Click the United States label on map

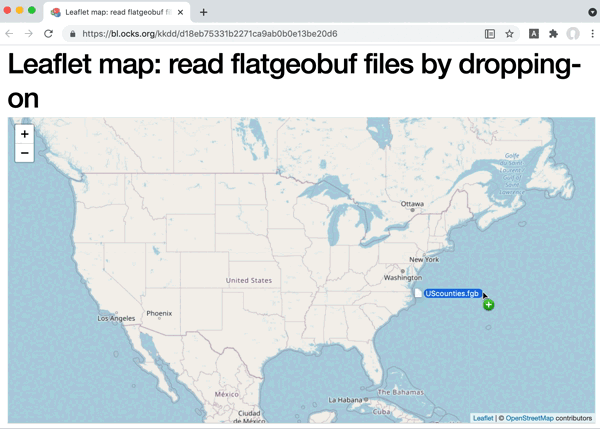pos(249,281)
